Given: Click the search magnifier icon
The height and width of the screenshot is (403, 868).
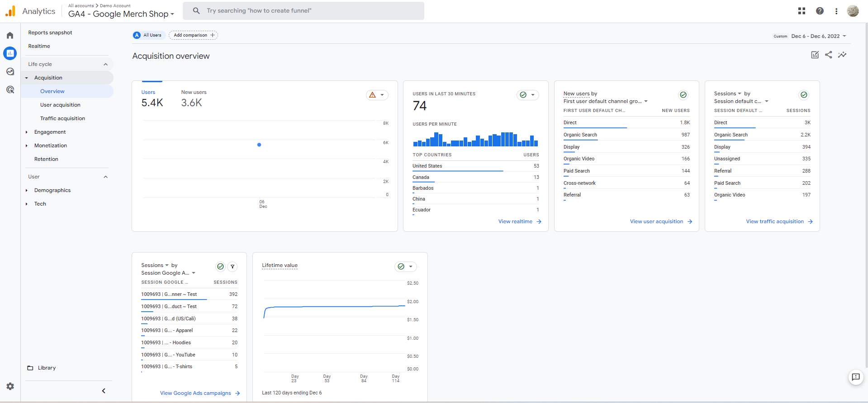Looking at the screenshot, I should (196, 11).
